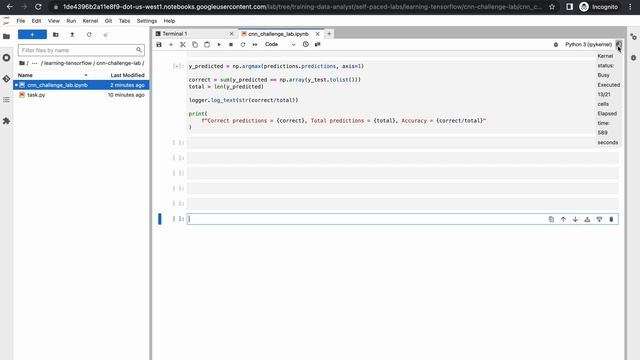
Task: Insert a cell below the active cell
Action: coord(599,219)
